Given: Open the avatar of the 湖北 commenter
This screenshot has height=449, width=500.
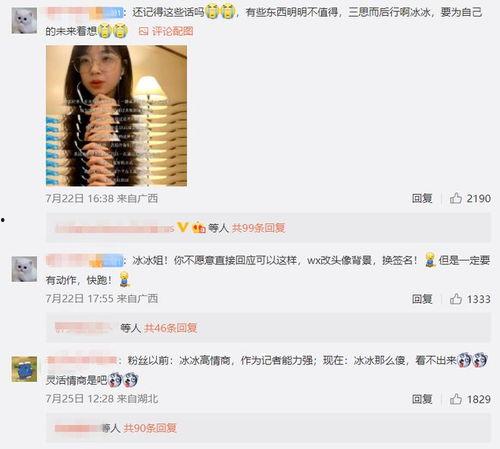Looking at the screenshot, I should coord(24,369).
